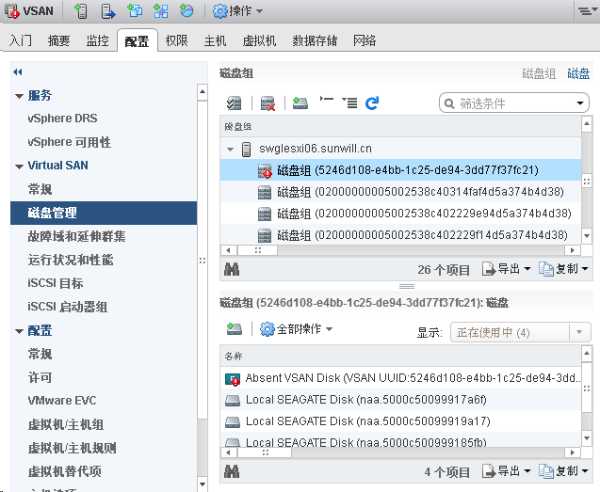The height and width of the screenshot is (492, 600).
Task: Click the claim disks icon
Action: point(234,103)
